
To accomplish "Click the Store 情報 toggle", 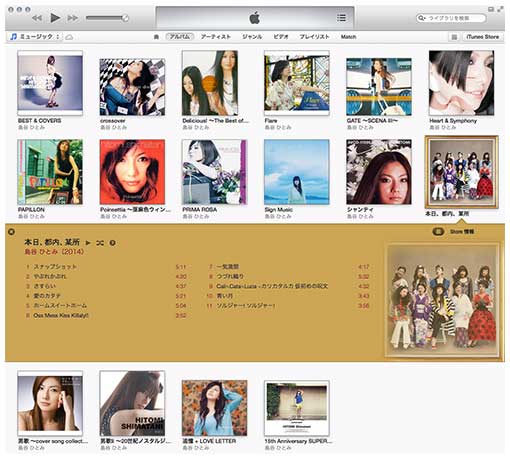I will click(453, 231).
